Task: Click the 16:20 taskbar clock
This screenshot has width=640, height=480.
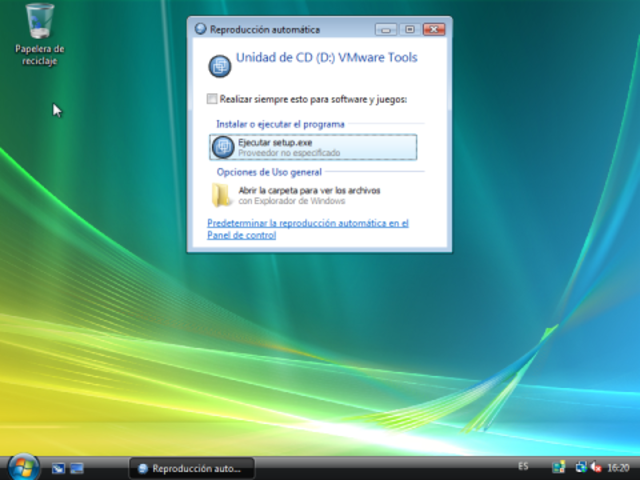Action: (x=618, y=468)
